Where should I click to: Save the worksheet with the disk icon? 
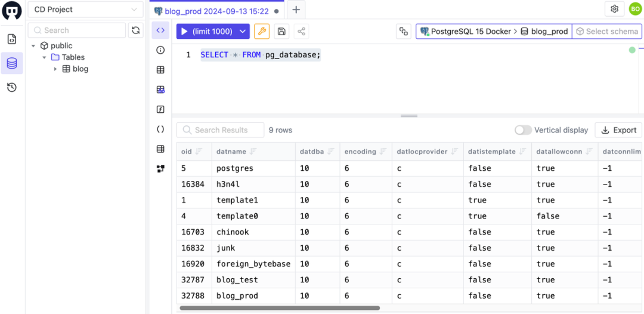tap(281, 31)
